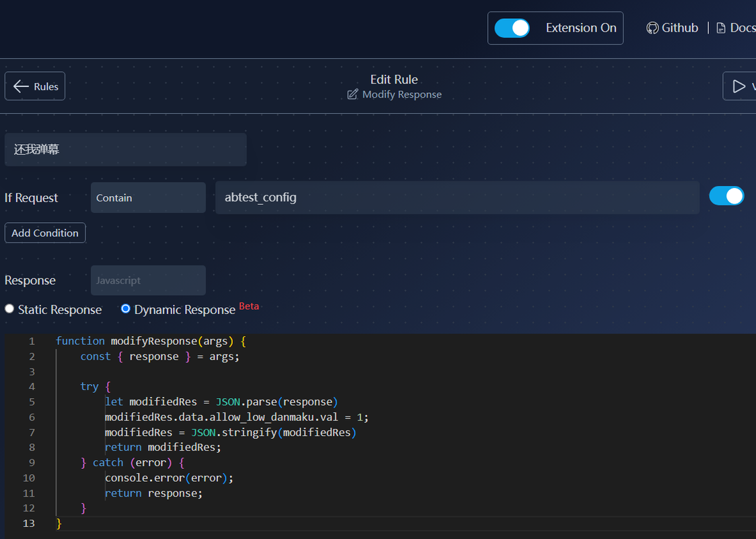Screen dimensions: 756x539
Task: Click the 'Edit Rule' heading text
Action: [394, 79]
